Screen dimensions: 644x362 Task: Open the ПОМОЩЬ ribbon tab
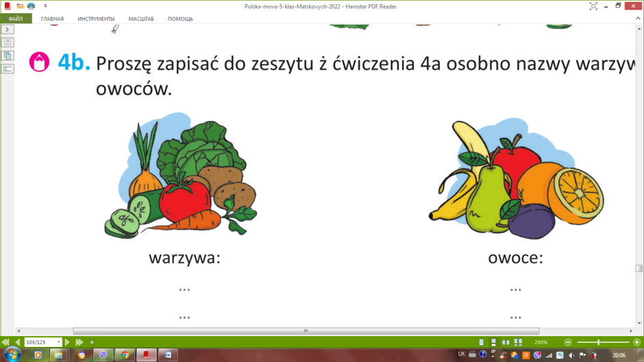coord(180,19)
